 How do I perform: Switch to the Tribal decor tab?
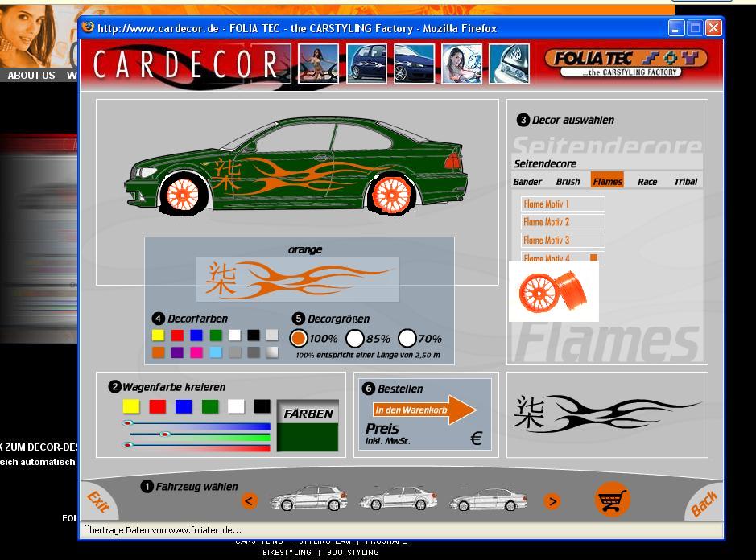tap(685, 181)
